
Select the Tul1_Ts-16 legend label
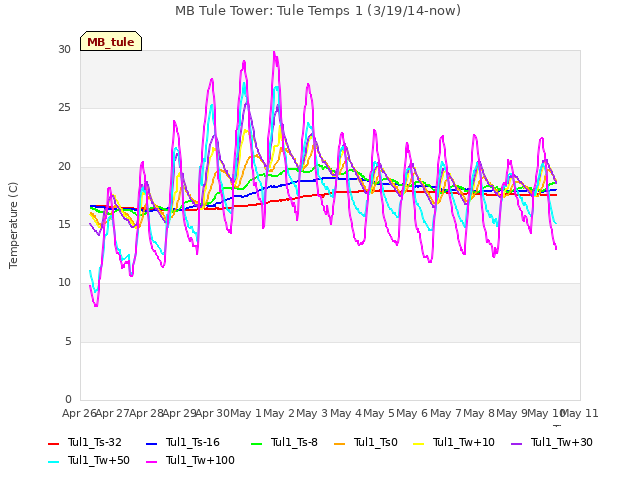tap(193, 442)
